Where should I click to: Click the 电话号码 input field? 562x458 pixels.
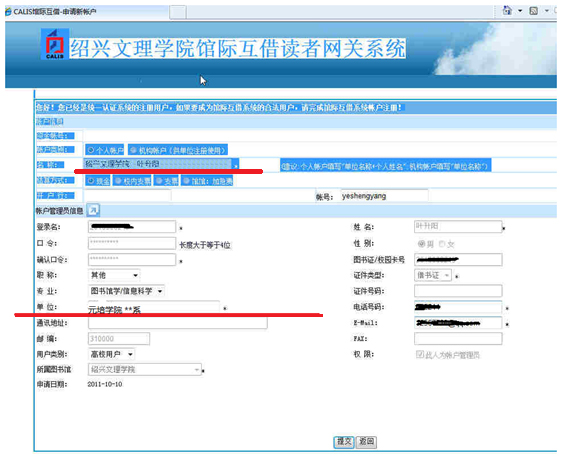(458, 307)
